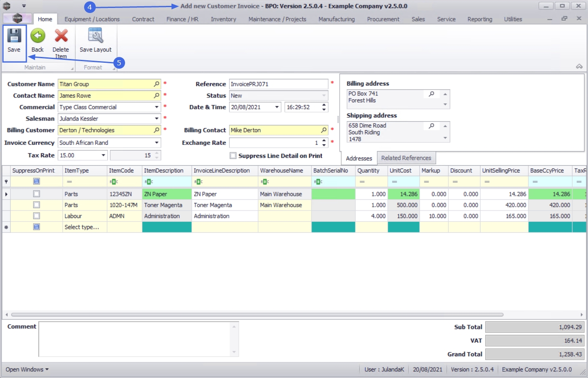Image resolution: width=588 pixels, height=378 pixels.
Task: Check SuppressOnPrint for the Toner Magenta row
Action: [36, 205]
